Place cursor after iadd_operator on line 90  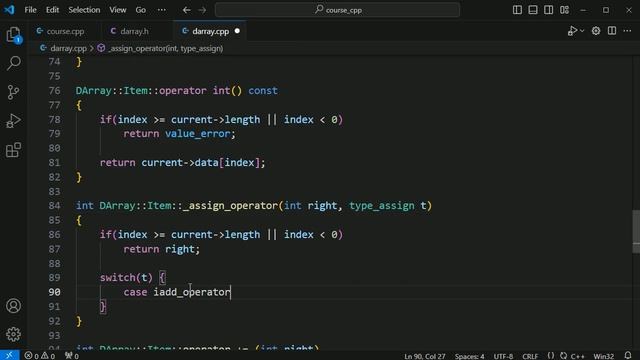point(231,292)
